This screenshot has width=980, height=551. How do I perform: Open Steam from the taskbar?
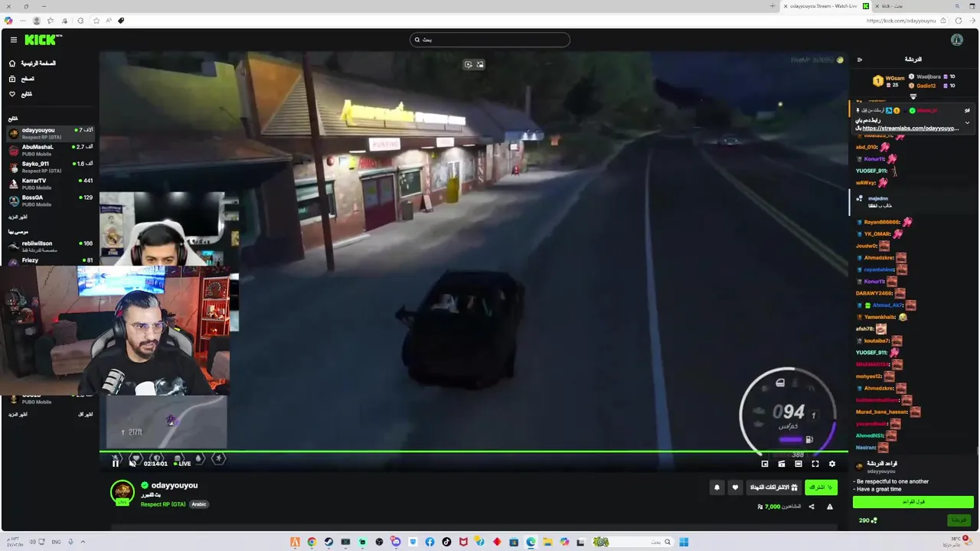click(328, 542)
